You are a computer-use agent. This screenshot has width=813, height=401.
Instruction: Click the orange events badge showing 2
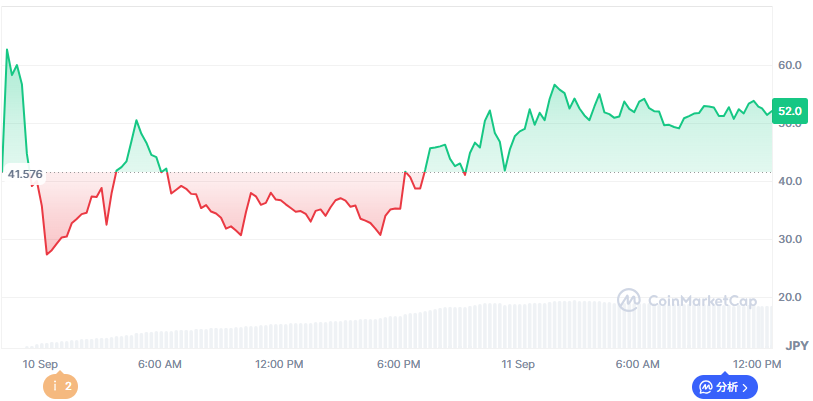tap(60, 385)
